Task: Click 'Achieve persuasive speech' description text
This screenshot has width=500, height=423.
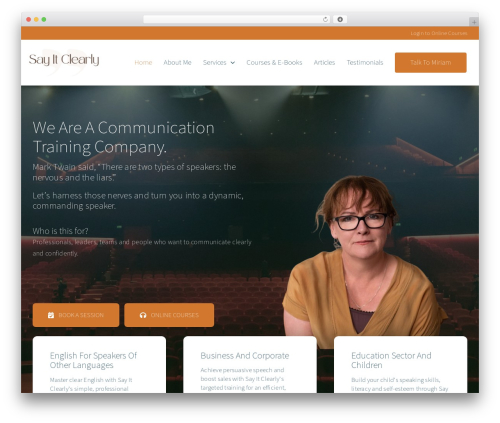Action: click(x=243, y=379)
